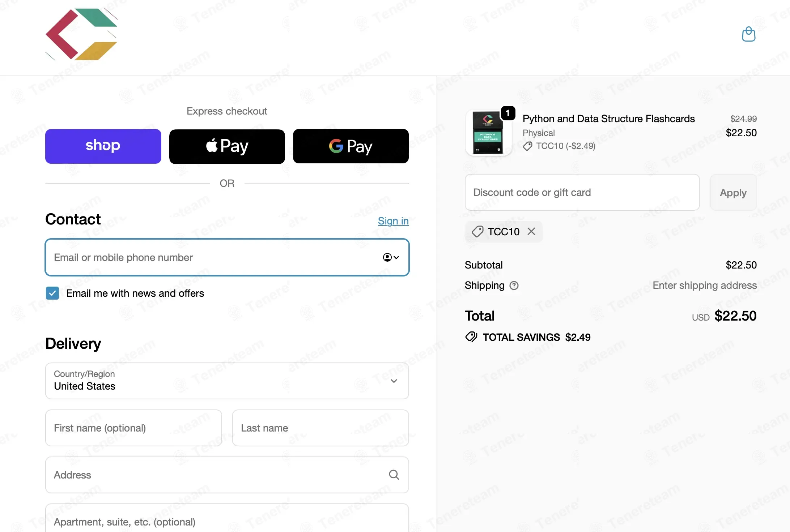Screen dimensions: 790x532
Task: Click the product line discount tag icon
Action: (x=527, y=146)
